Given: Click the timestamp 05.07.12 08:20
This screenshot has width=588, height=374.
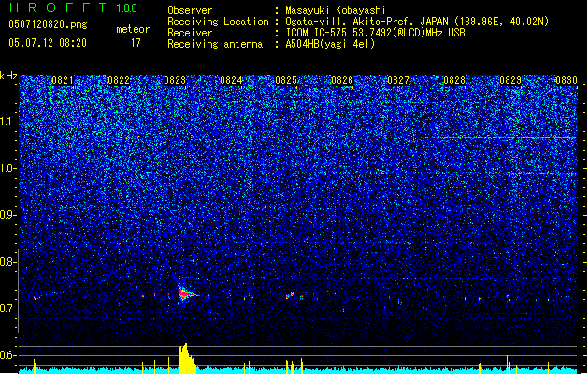Looking at the screenshot, I should point(48,43).
